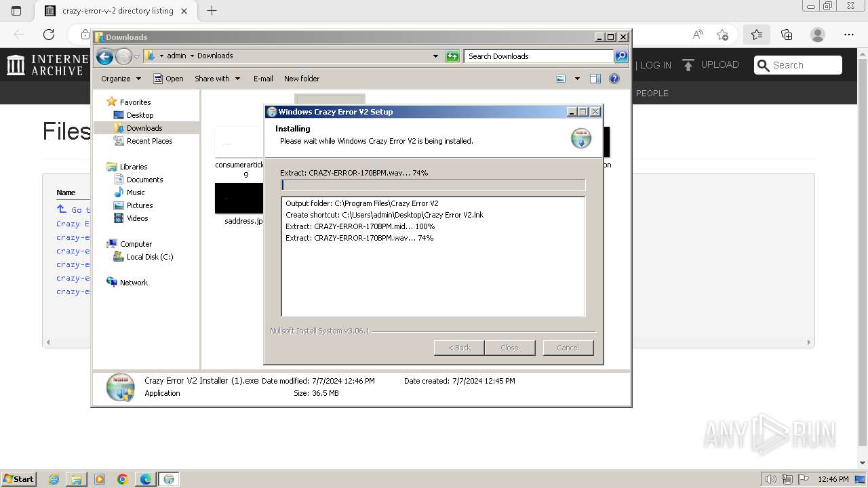
Task: Open the File Explorer taskbar icon
Action: click(77, 479)
